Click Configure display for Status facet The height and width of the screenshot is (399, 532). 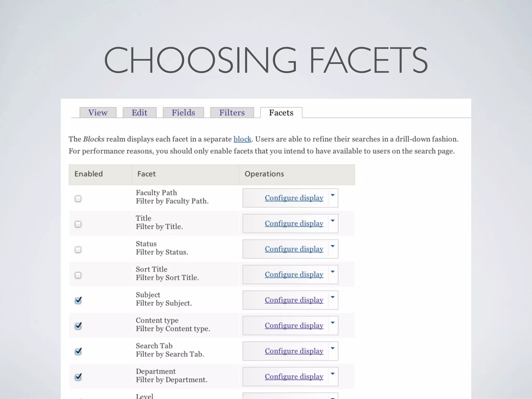(294, 249)
